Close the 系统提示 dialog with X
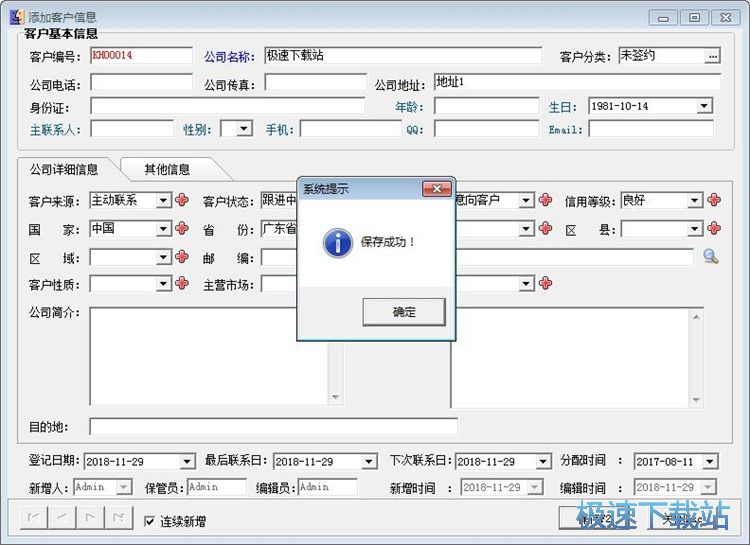750x545 pixels. [x=436, y=188]
